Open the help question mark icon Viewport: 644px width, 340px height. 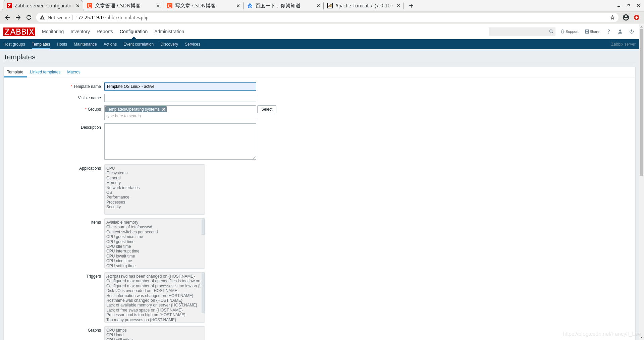608,32
